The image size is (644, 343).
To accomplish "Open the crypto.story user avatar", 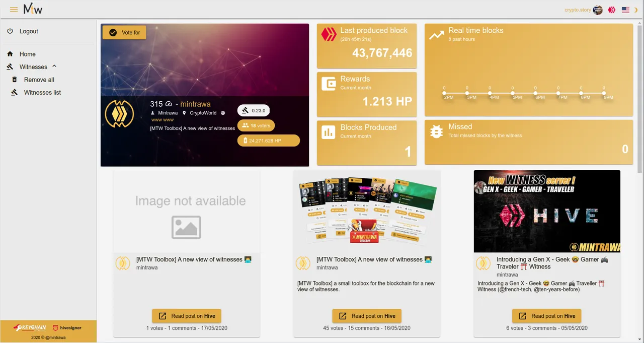I will pos(598,10).
